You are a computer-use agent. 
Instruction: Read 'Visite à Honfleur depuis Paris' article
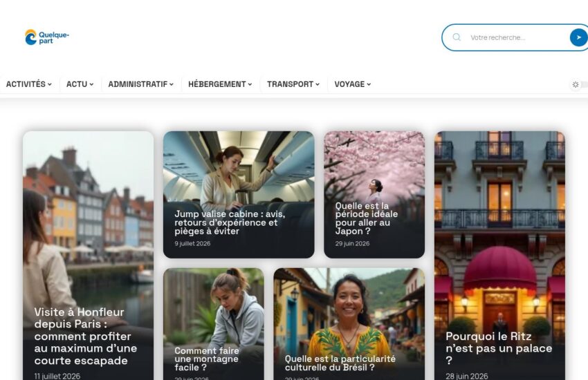(x=86, y=336)
